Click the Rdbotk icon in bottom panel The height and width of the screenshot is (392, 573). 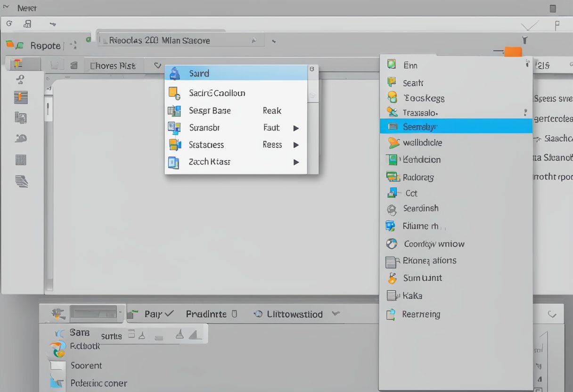click(56, 349)
